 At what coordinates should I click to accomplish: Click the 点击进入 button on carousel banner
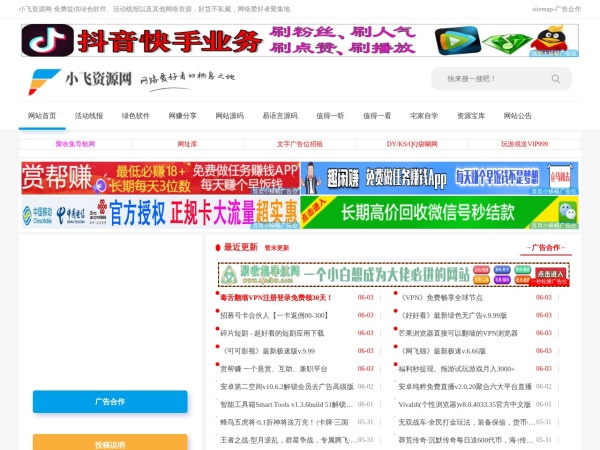coord(550,274)
